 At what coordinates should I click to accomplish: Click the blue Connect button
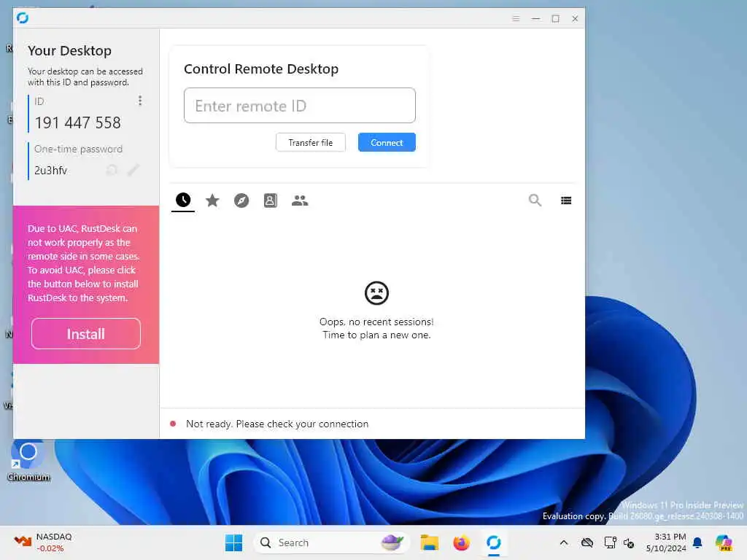pyautogui.click(x=387, y=142)
